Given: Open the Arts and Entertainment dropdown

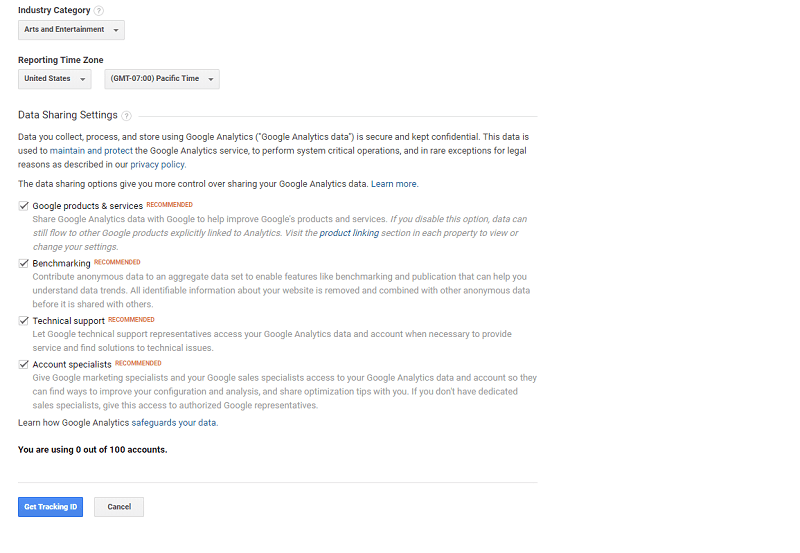Looking at the screenshot, I should tap(71, 30).
